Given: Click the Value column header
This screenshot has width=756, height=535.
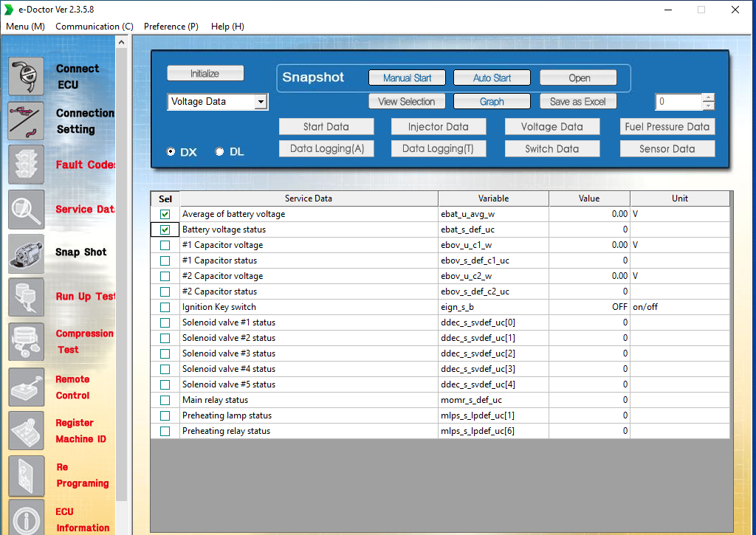Looking at the screenshot, I should pyautogui.click(x=589, y=199).
